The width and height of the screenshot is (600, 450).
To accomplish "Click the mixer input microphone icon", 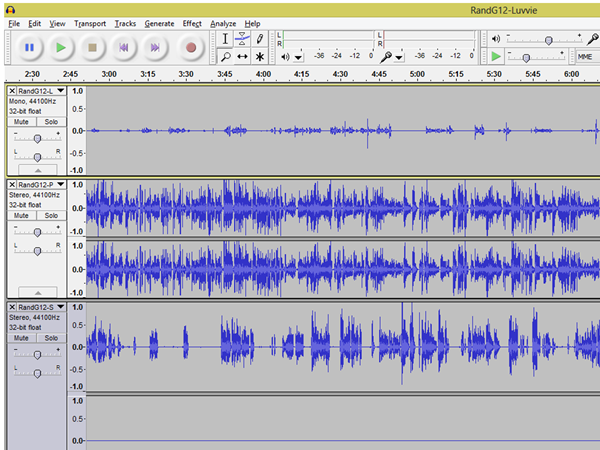I will (593, 39).
